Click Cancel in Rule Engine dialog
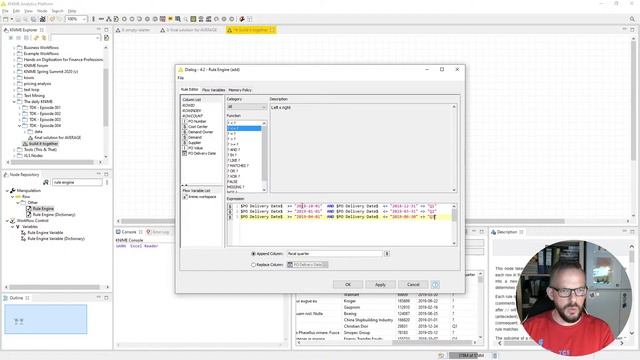Image resolution: width=640 pixels, height=360 pixels. (x=413, y=284)
